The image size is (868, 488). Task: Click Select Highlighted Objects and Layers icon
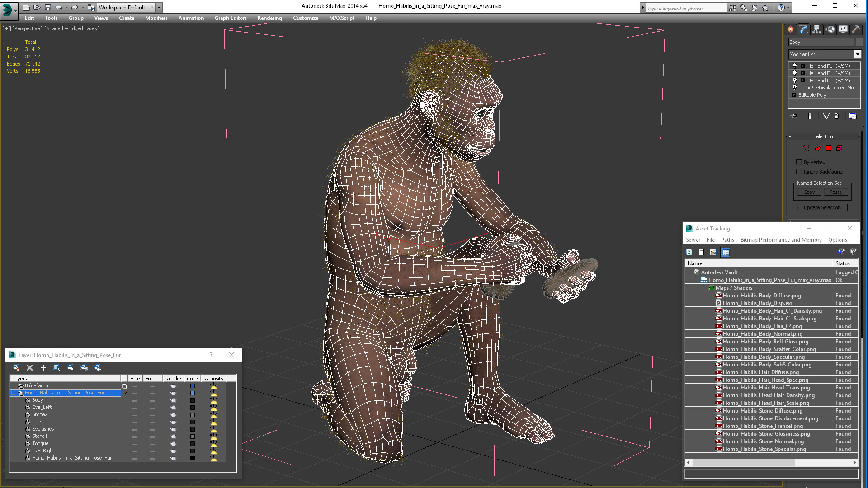(57, 368)
